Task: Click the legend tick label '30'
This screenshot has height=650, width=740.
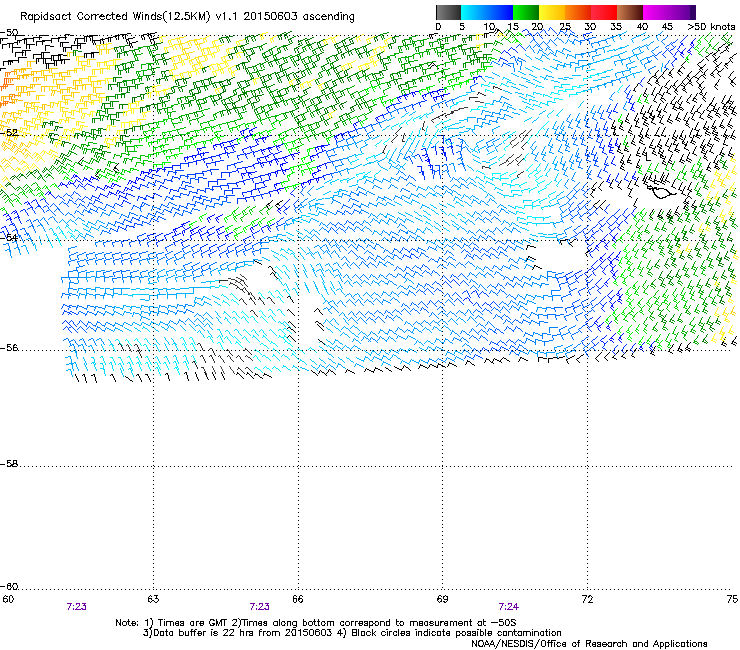Action: pyautogui.click(x=590, y=27)
